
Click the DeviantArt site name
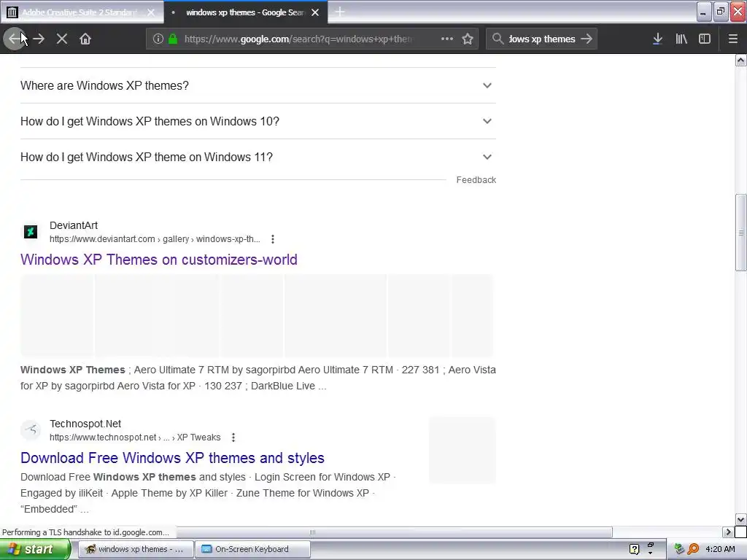(74, 226)
